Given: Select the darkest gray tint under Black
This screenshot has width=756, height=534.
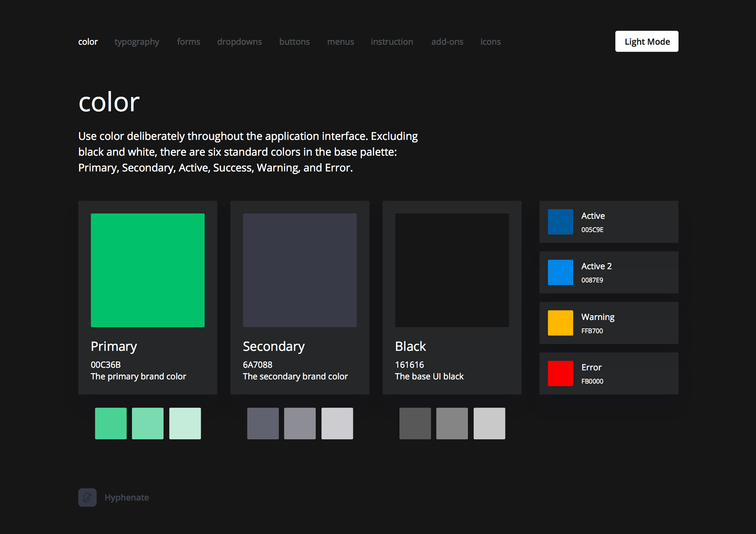Looking at the screenshot, I should (x=415, y=423).
